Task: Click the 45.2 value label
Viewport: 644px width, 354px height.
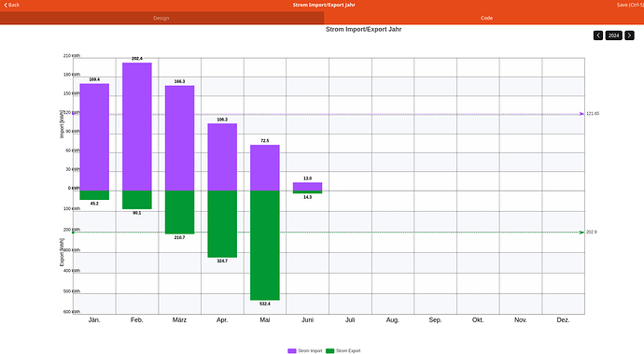Action: [x=94, y=204]
